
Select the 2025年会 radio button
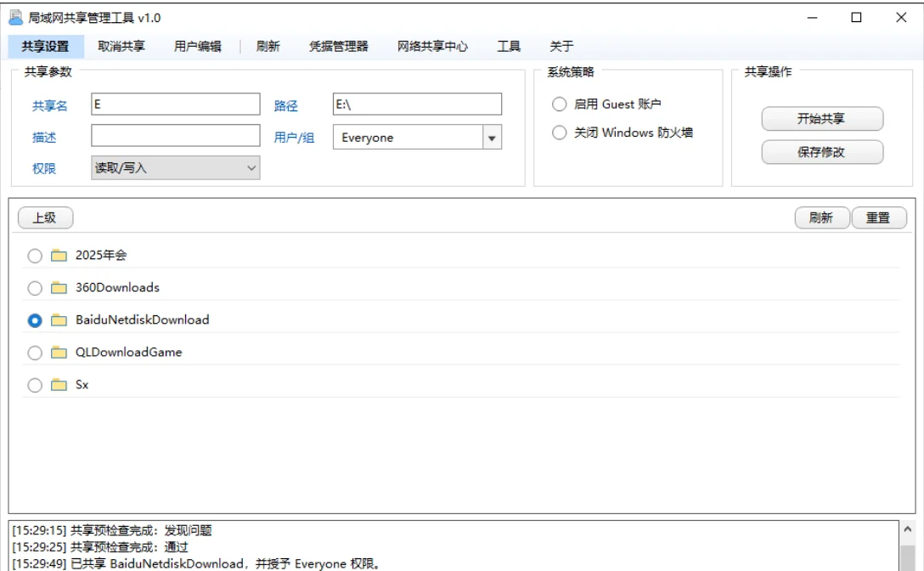[x=35, y=256]
